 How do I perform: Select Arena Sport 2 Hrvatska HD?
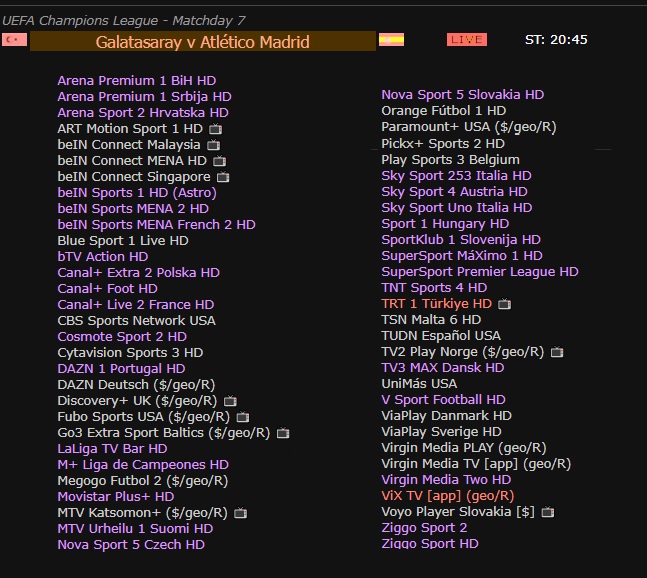coord(143,113)
